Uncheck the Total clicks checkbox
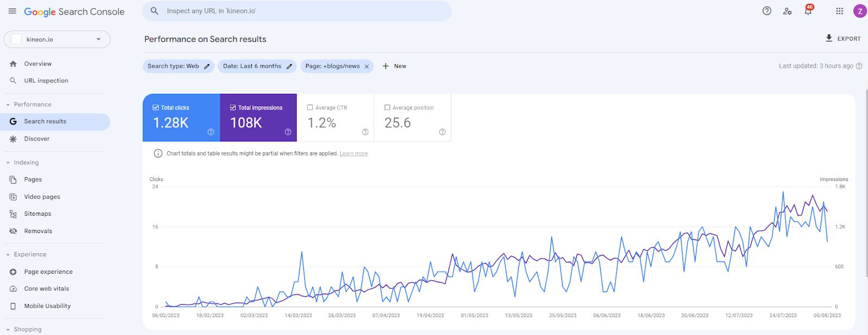The height and width of the screenshot is (335, 868). [x=156, y=107]
